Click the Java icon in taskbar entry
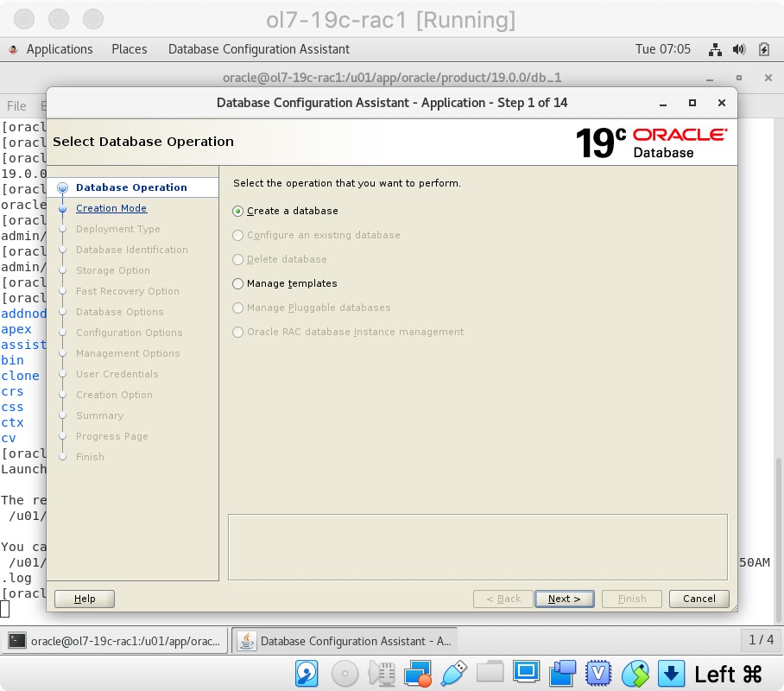 [x=246, y=640]
